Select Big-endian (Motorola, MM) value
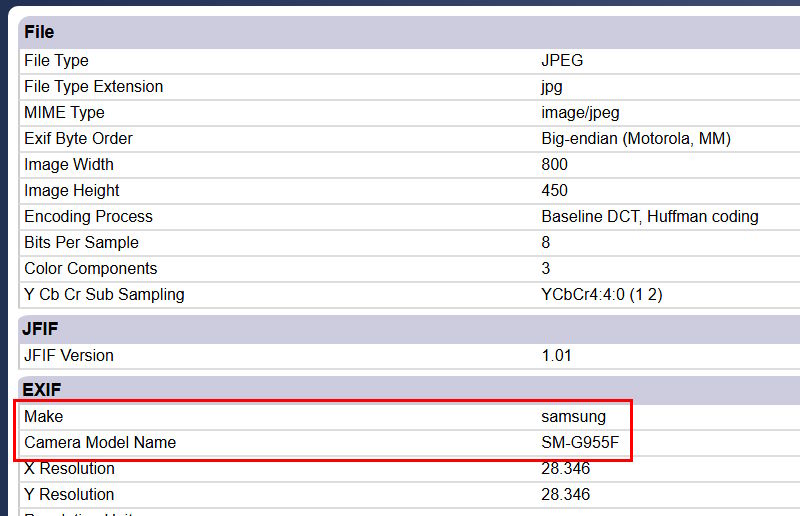Image resolution: width=800 pixels, height=516 pixels. [x=636, y=138]
